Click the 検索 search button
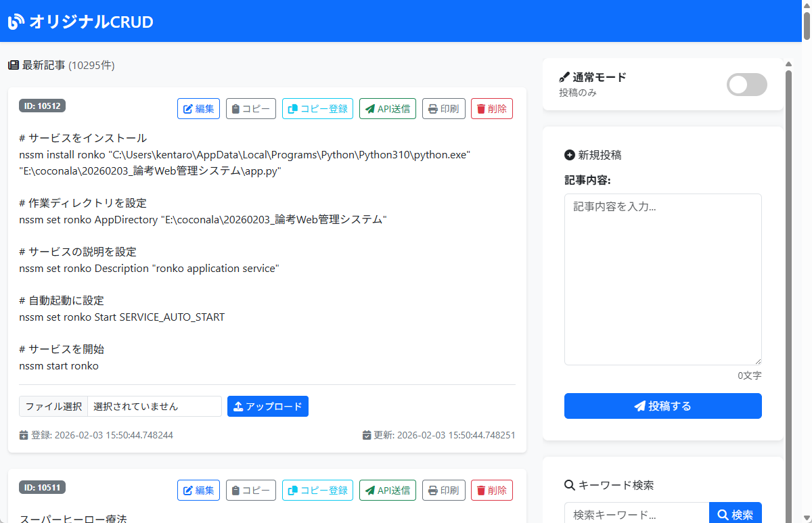The image size is (812, 523). tap(735, 515)
